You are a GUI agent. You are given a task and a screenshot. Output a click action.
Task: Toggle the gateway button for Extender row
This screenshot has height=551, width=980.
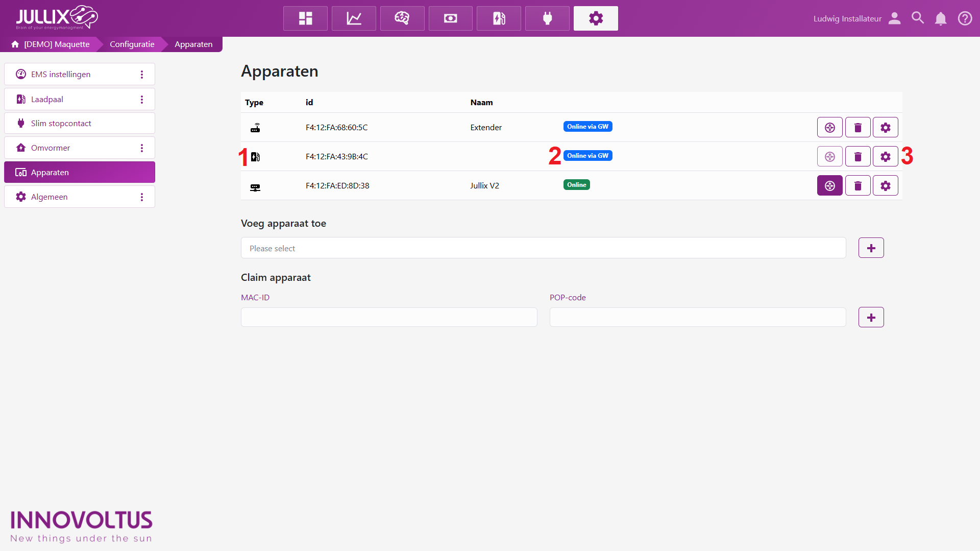pos(829,128)
